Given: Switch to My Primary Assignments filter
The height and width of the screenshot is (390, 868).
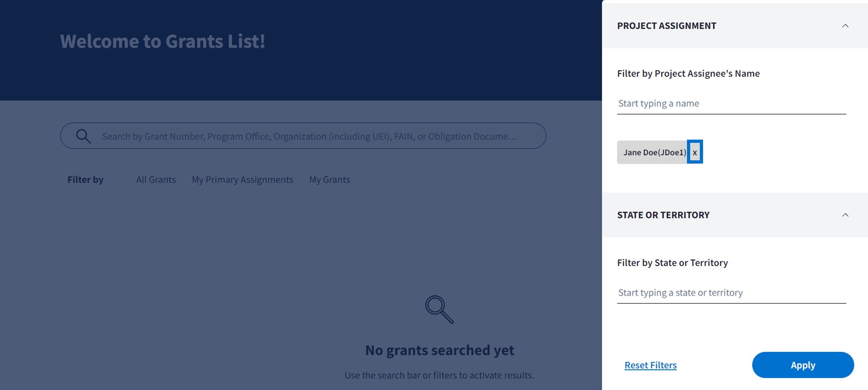Looking at the screenshot, I should pos(242,180).
